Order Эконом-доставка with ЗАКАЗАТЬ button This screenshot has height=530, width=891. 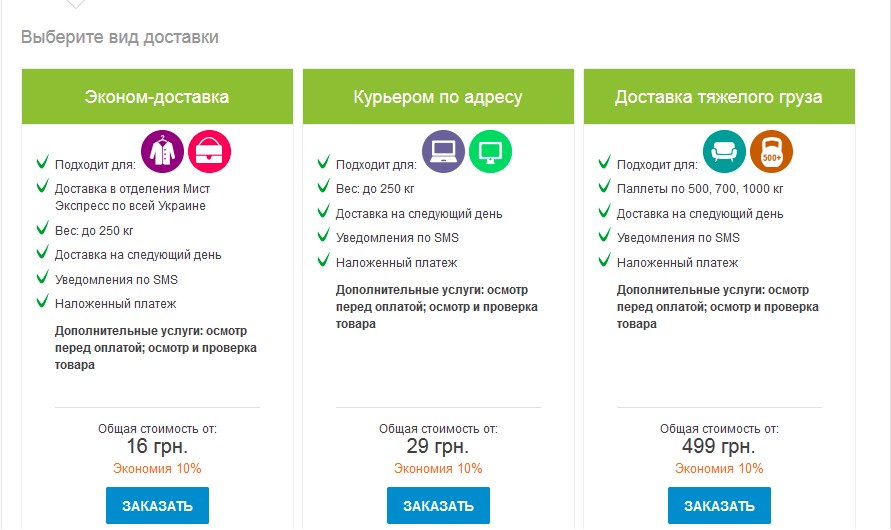point(157,505)
